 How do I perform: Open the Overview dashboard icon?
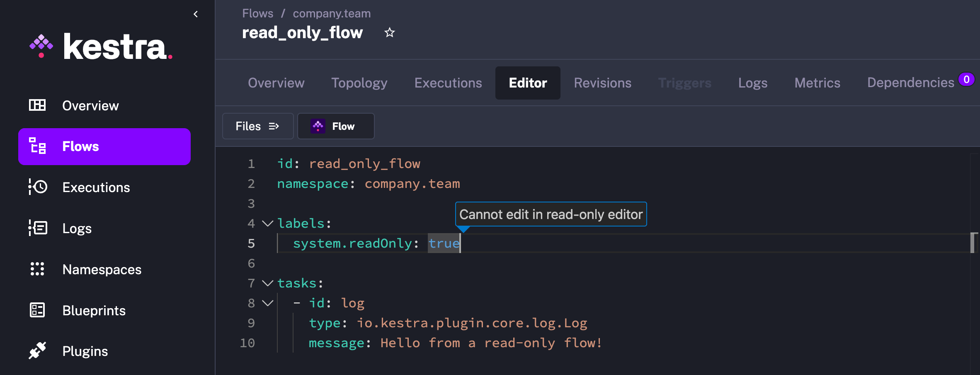coord(38,105)
